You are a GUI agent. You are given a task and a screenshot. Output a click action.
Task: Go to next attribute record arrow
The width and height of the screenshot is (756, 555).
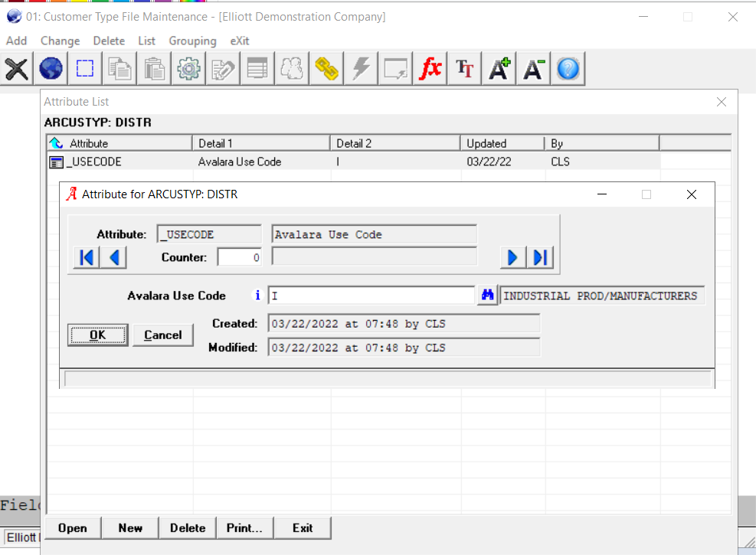point(513,257)
